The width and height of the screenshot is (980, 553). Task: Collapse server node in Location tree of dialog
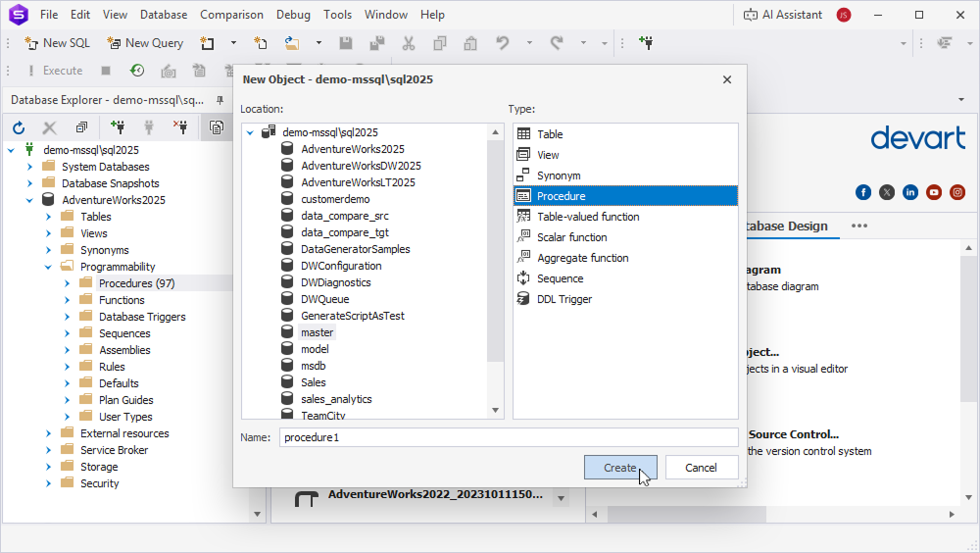[x=250, y=132]
